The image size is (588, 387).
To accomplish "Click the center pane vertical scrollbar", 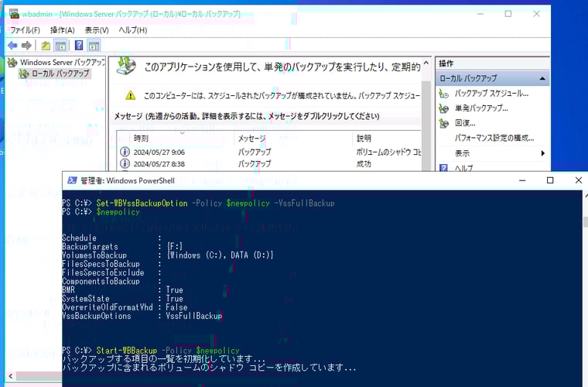I will [426, 124].
